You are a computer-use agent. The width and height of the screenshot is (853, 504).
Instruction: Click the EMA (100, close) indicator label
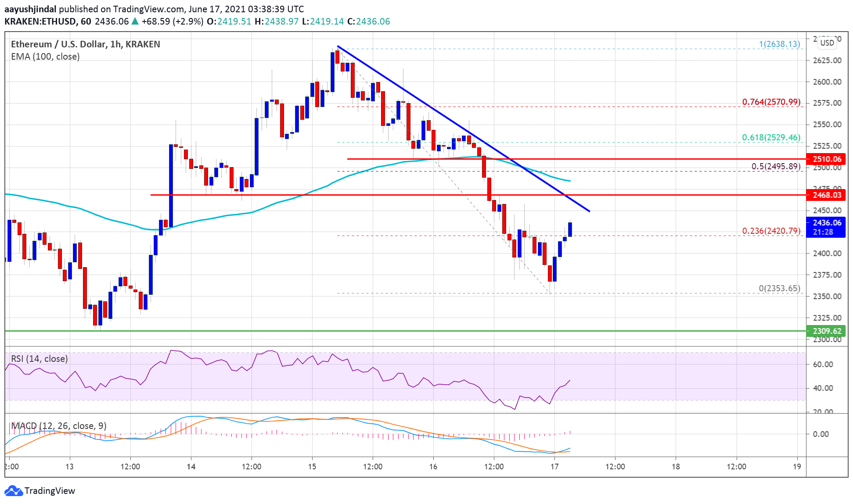tap(45, 57)
